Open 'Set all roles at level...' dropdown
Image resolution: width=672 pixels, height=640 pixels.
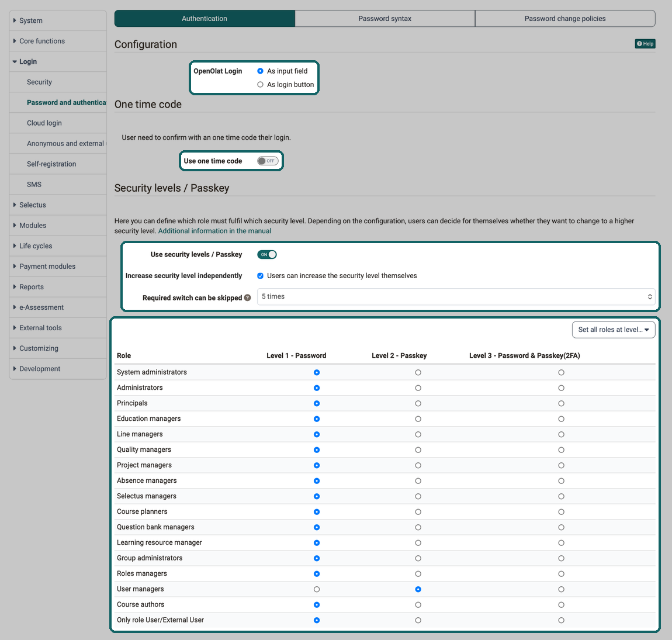click(614, 330)
